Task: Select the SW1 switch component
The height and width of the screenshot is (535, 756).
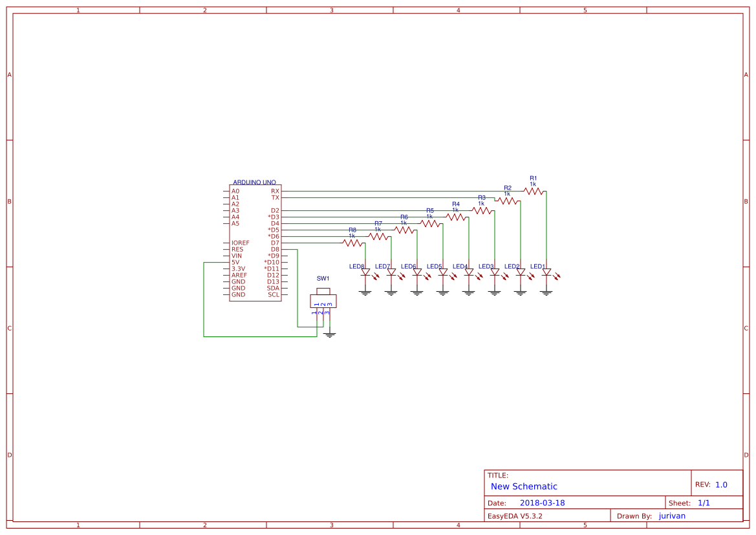Action: pos(324,301)
